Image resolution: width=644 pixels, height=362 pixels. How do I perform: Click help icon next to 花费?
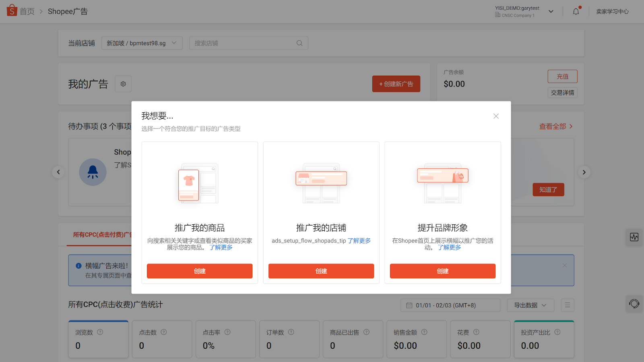click(x=476, y=332)
